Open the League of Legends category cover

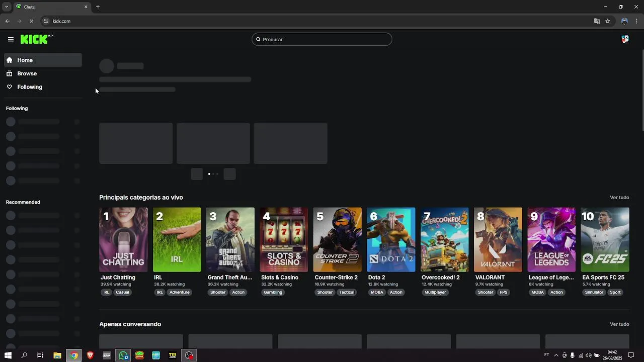(x=551, y=240)
